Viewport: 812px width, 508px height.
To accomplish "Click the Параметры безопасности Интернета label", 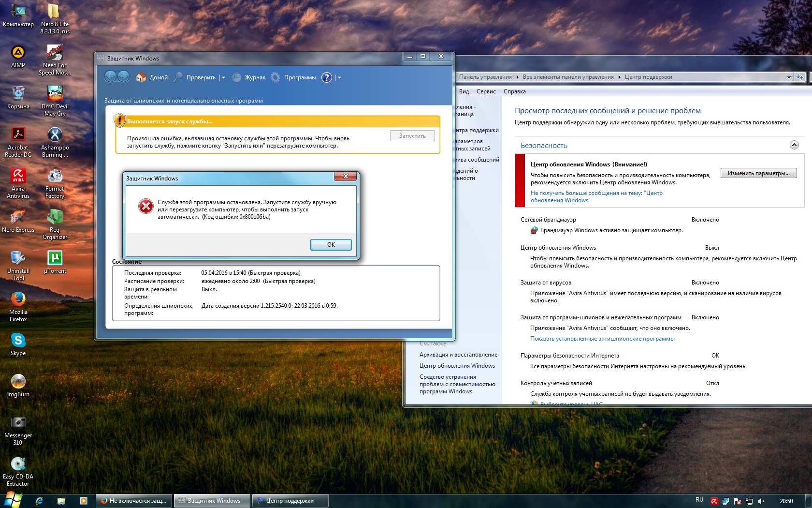I will (x=570, y=356).
